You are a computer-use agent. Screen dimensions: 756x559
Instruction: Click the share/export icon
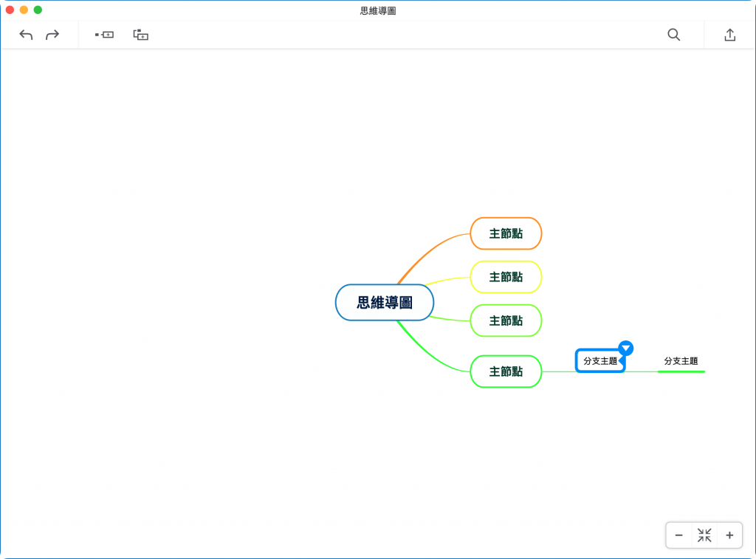point(729,34)
